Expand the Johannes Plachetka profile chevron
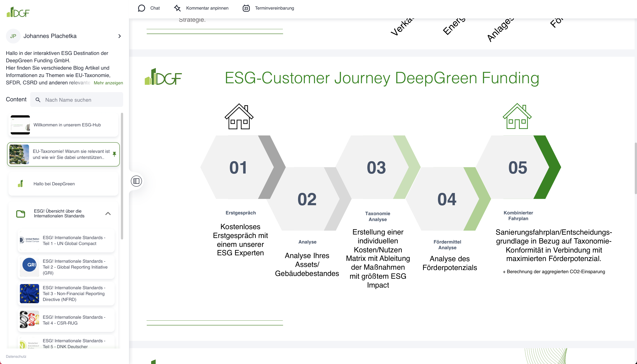The width and height of the screenshot is (637, 364). (x=120, y=36)
